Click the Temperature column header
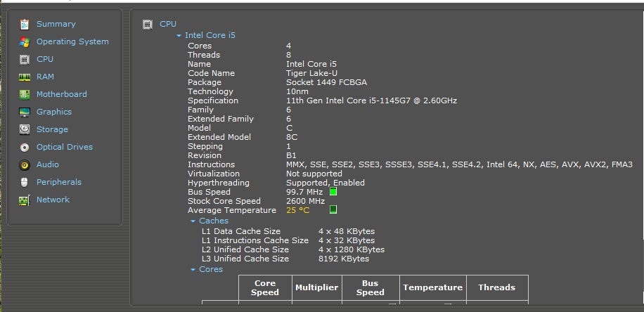Screen dimensions: 644x312 pyautogui.click(x=433, y=288)
